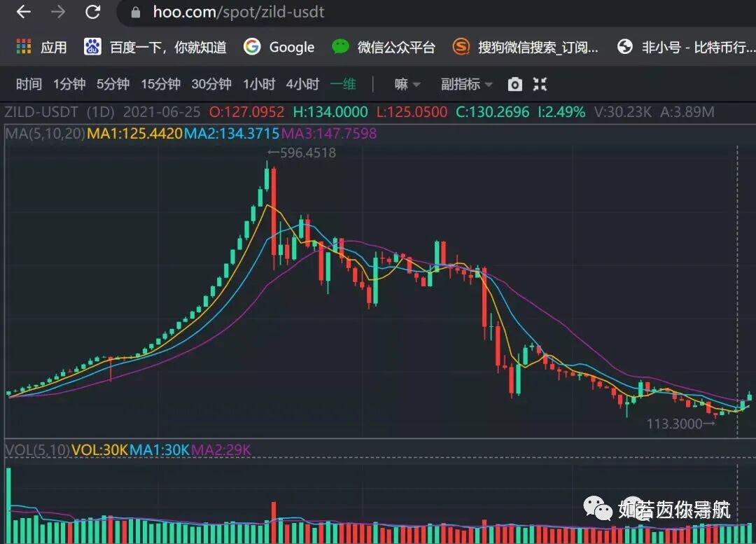Switch chart to 4小时 interval
The image size is (756, 544).
coord(303,85)
